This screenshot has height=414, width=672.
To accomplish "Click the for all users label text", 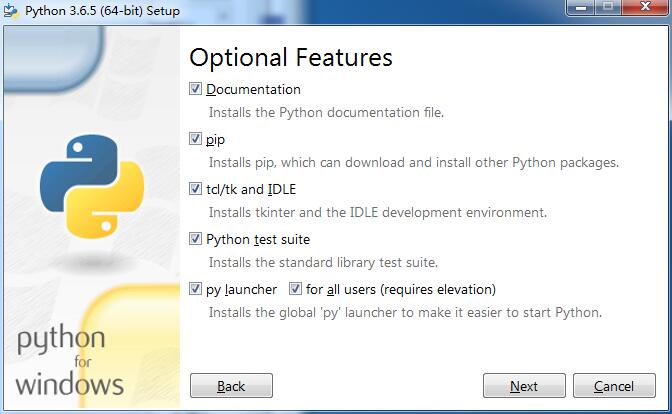I will coord(401,289).
